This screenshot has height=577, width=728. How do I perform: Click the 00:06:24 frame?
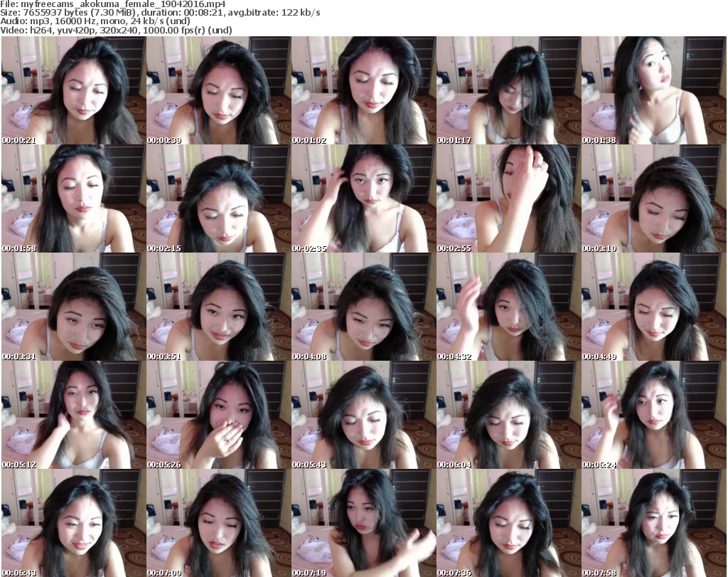654,415
